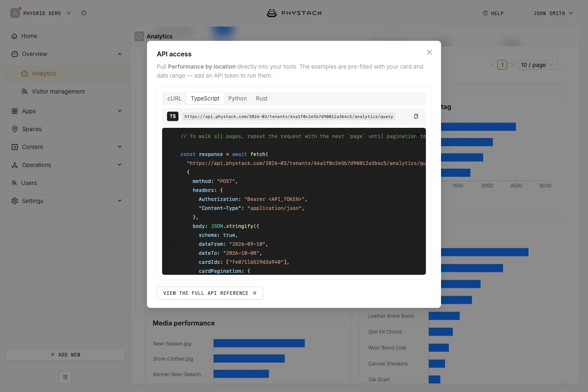Go to the next page arrow
Screen dimensions: 588x392
click(x=512, y=65)
